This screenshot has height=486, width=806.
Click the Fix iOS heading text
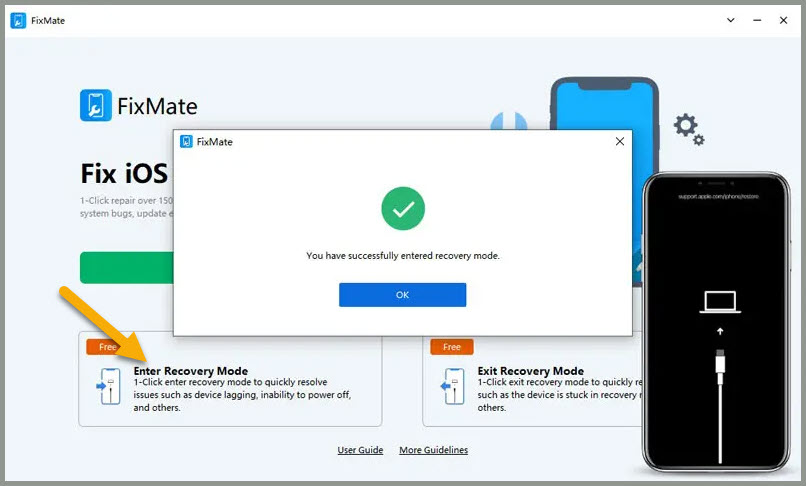124,173
